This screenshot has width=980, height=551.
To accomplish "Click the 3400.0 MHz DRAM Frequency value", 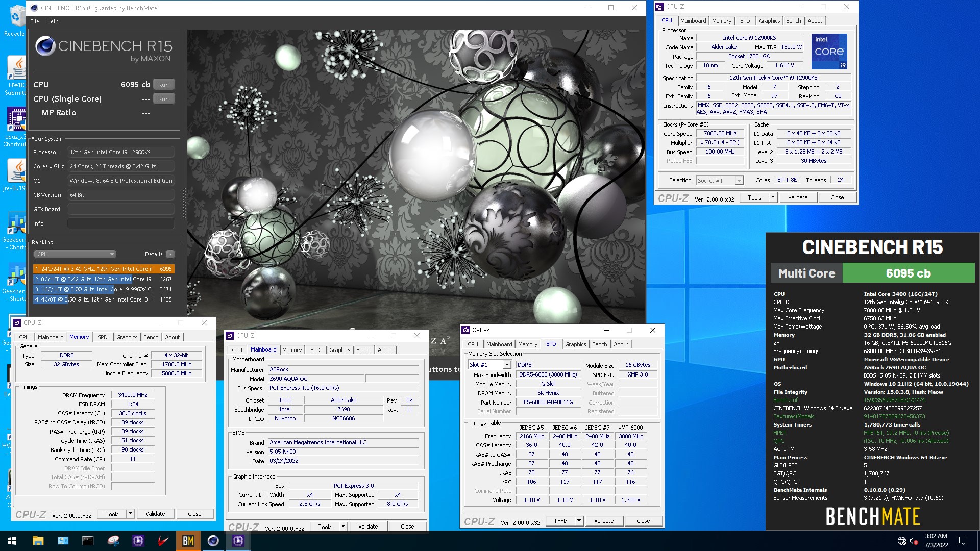I will pos(133,395).
